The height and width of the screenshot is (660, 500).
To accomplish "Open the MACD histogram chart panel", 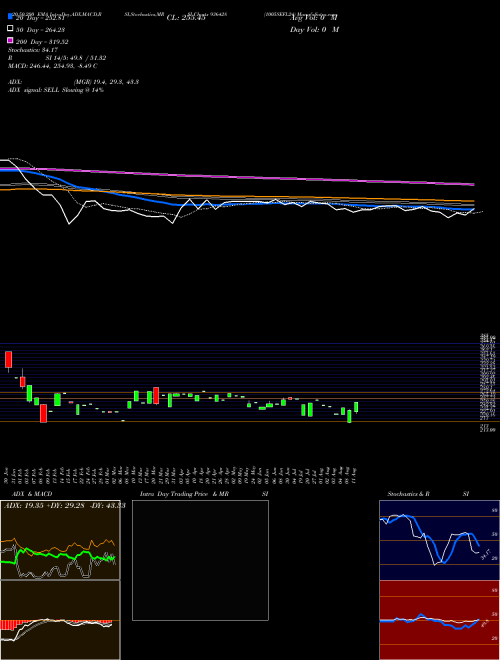I will click(60, 620).
